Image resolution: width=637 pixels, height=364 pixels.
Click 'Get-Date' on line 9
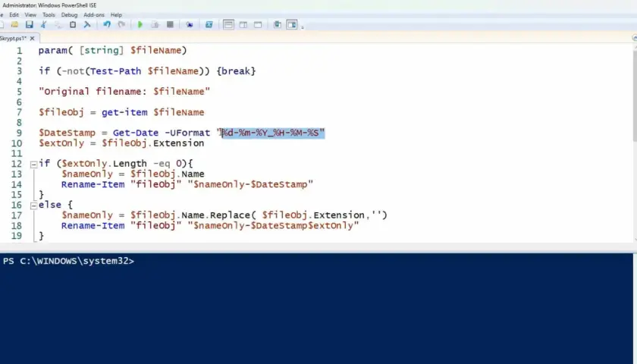click(136, 133)
